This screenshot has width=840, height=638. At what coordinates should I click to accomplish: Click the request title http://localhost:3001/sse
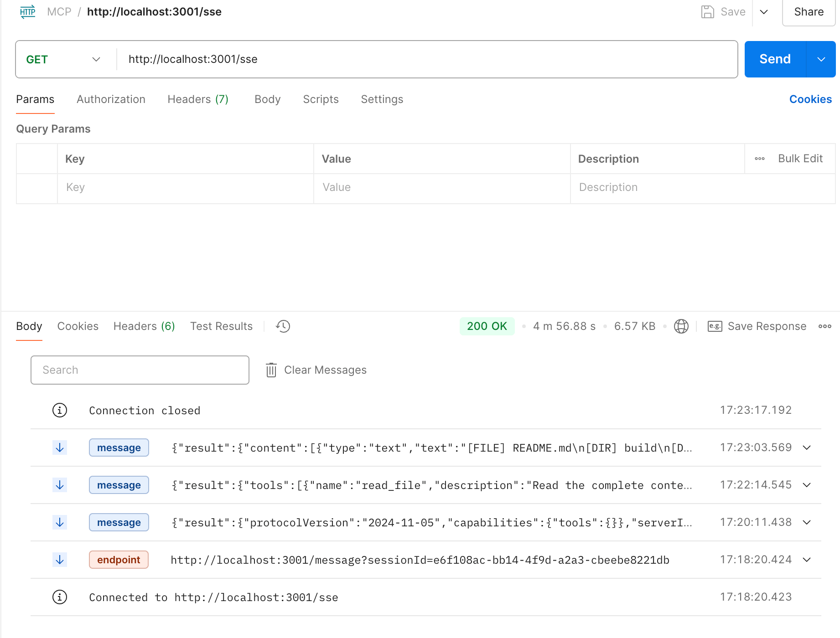coord(154,12)
